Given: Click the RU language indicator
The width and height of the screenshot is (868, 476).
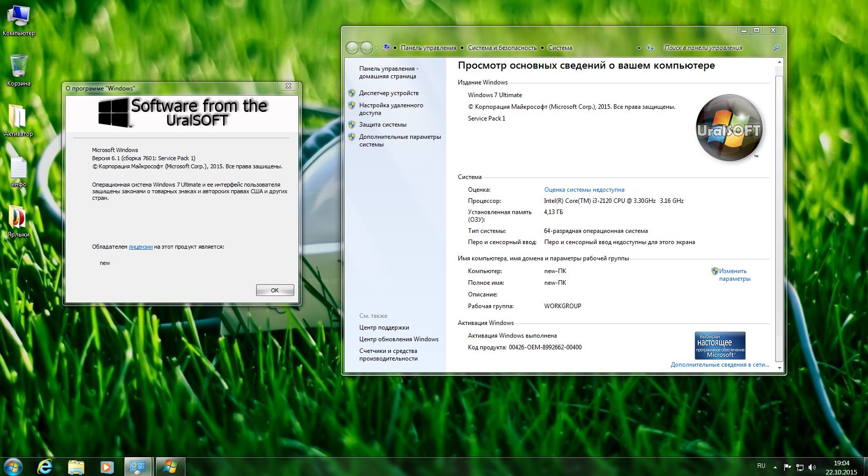Looking at the screenshot, I should coord(761,466).
